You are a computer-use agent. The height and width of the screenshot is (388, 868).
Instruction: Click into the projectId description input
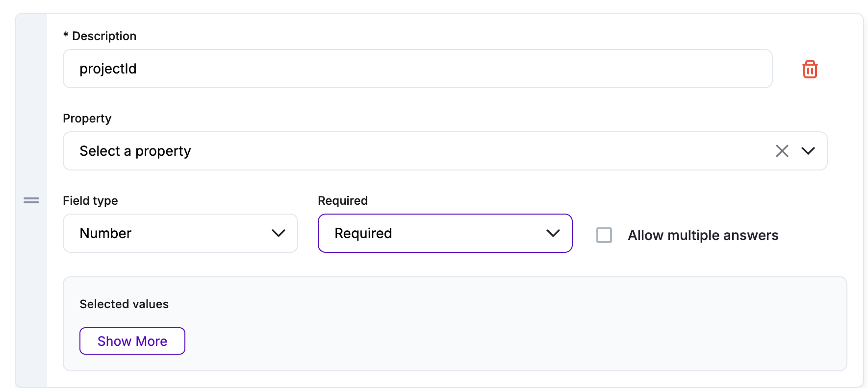[x=417, y=69]
